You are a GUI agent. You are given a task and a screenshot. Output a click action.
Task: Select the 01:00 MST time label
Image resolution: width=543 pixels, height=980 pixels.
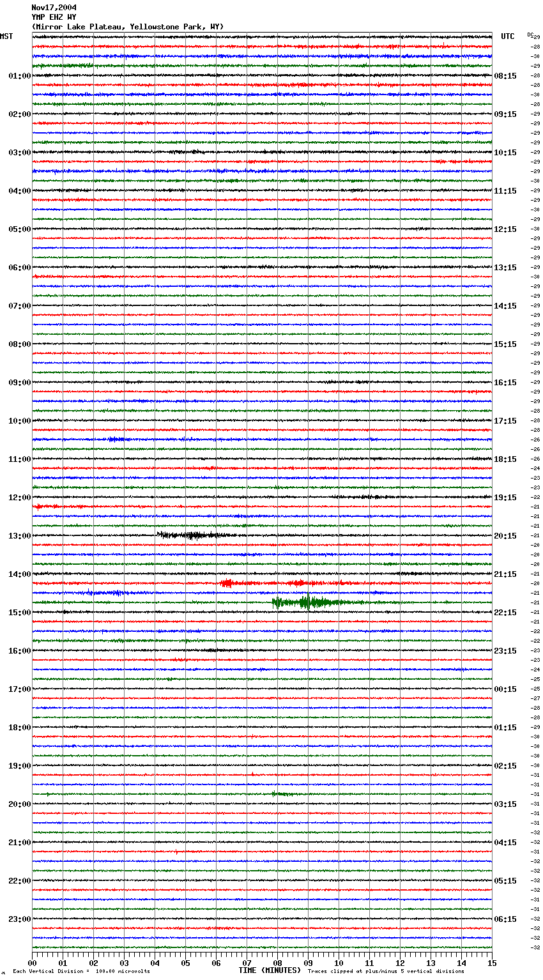point(20,76)
